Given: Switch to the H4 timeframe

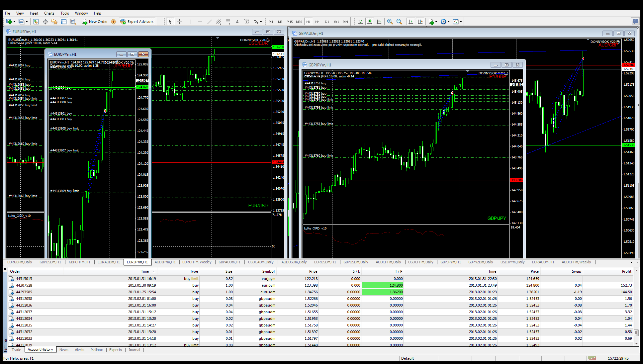Looking at the screenshot, I should (x=318, y=22).
